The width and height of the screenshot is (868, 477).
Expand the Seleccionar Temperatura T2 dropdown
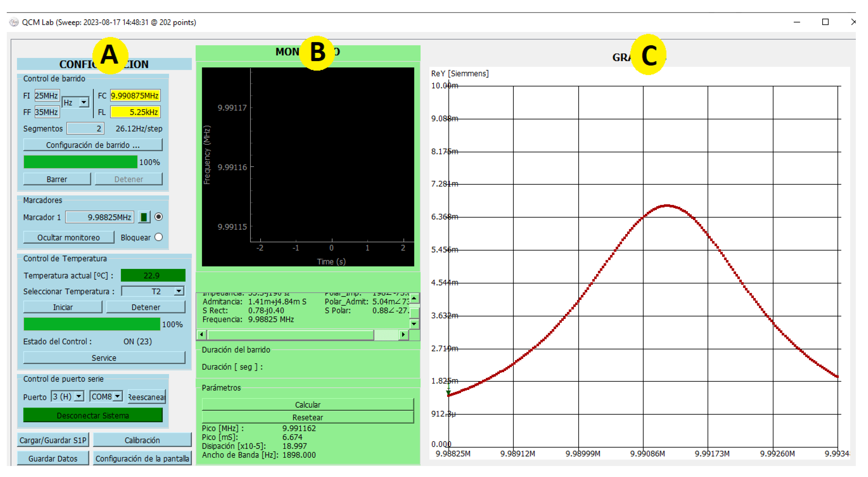[179, 291]
